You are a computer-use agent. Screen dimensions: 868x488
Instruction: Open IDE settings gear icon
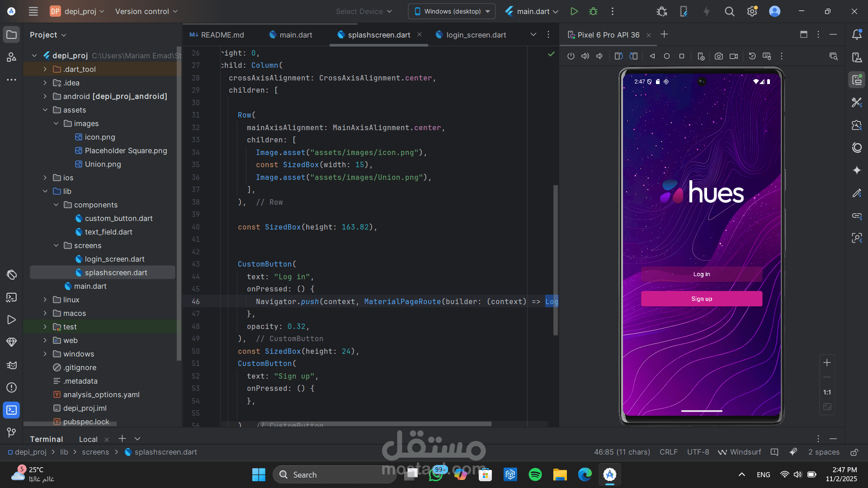(x=752, y=11)
